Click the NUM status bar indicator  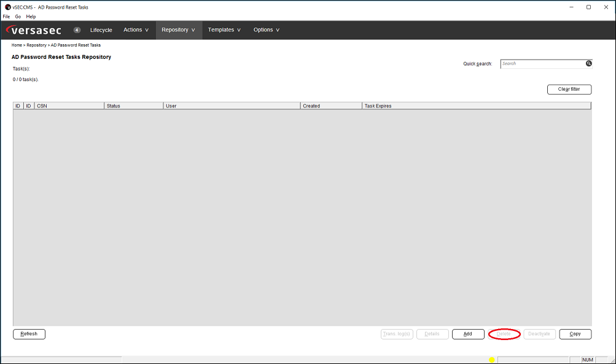[588, 360]
